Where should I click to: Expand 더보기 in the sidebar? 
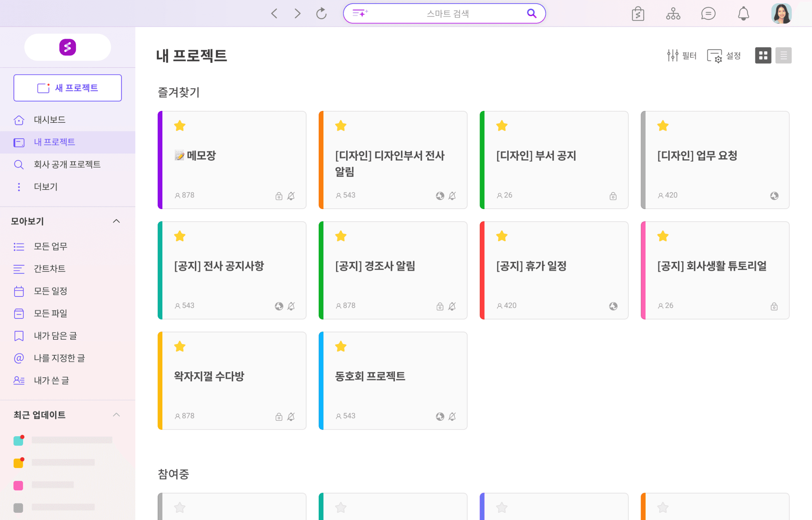click(45, 187)
